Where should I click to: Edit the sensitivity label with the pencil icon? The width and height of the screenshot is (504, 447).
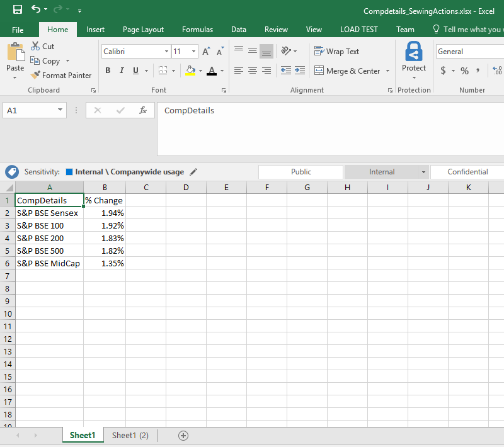point(193,171)
